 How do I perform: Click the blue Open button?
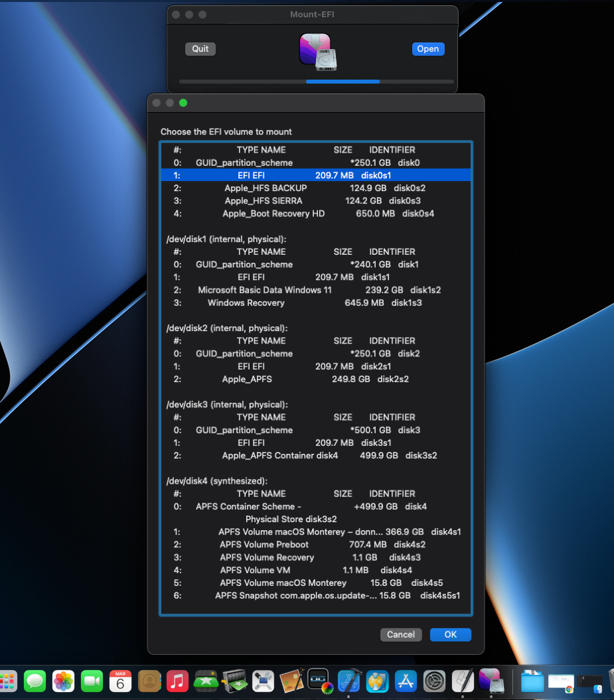(427, 48)
